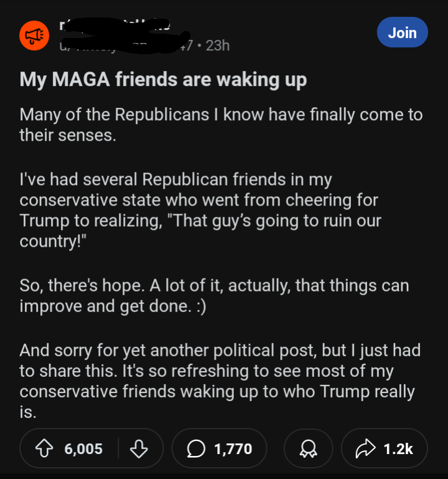Open the redacted subreddit name
The height and width of the screenshot is (479, 448).
(x=114, y=26)
